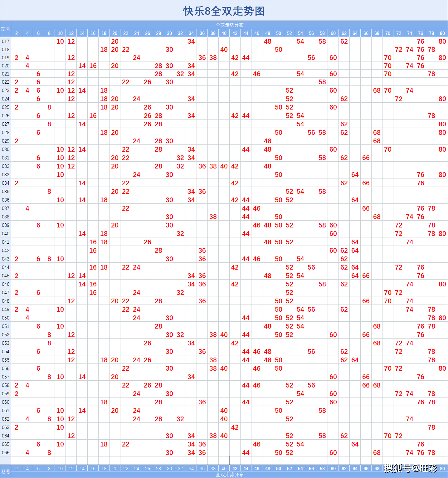Click number 80 in row 050
This screenshot has height=478, width=448.
coord(442,318)
